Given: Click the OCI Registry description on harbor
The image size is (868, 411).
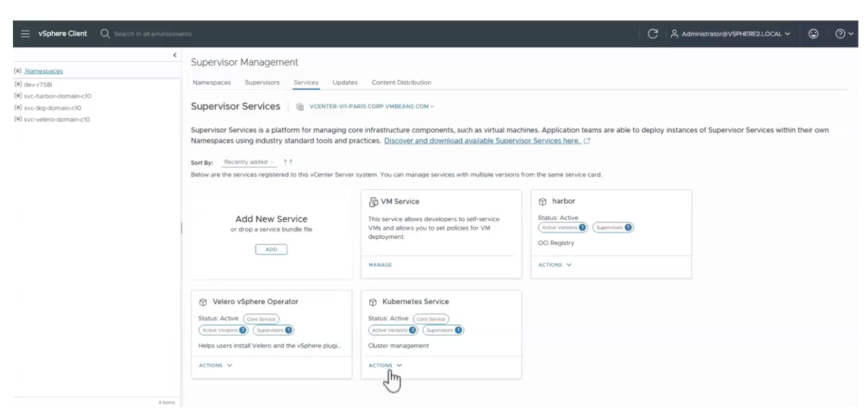Looking at the screenshot, I should tap(556, 243).
